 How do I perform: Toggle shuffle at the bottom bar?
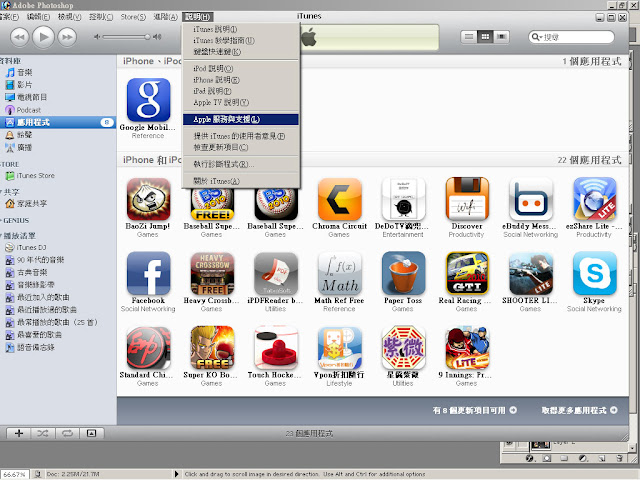tap(43, 433)
